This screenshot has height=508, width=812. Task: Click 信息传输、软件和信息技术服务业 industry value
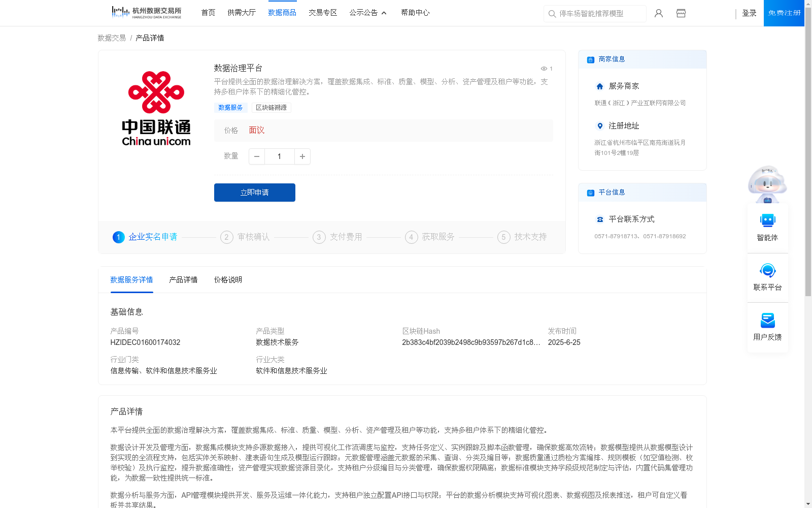pyautogui.click(x=163, y=371)
